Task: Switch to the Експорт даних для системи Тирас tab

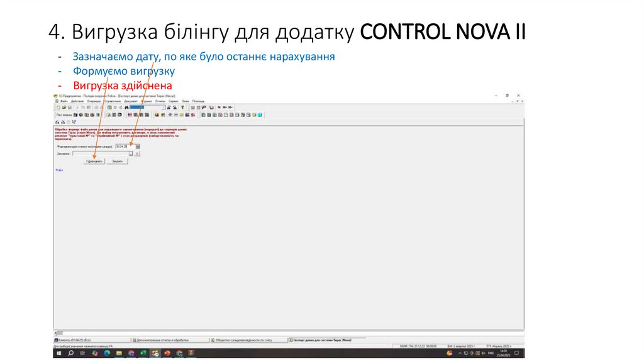Action: pyautogui.click(x=326, y=340)
